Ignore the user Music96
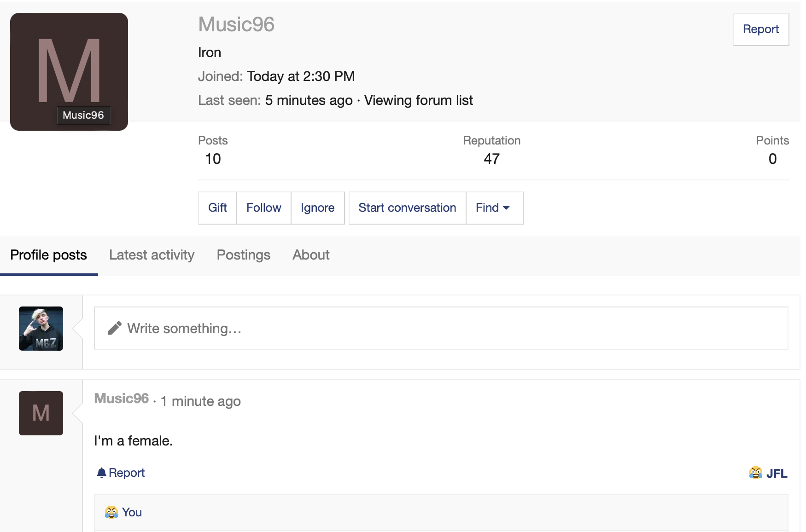Screen dimensions: 806x532 [317, 208]
